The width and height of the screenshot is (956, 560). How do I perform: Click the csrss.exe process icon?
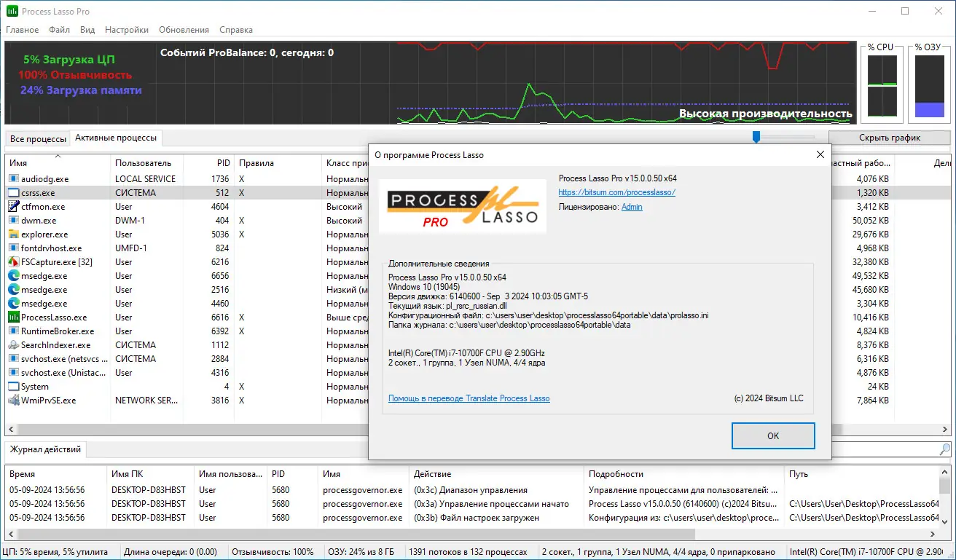click(x=14, y=193)
